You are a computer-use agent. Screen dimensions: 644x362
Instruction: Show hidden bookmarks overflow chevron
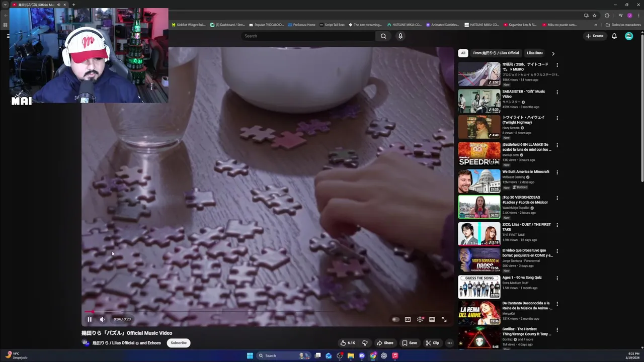click(596, 25)
